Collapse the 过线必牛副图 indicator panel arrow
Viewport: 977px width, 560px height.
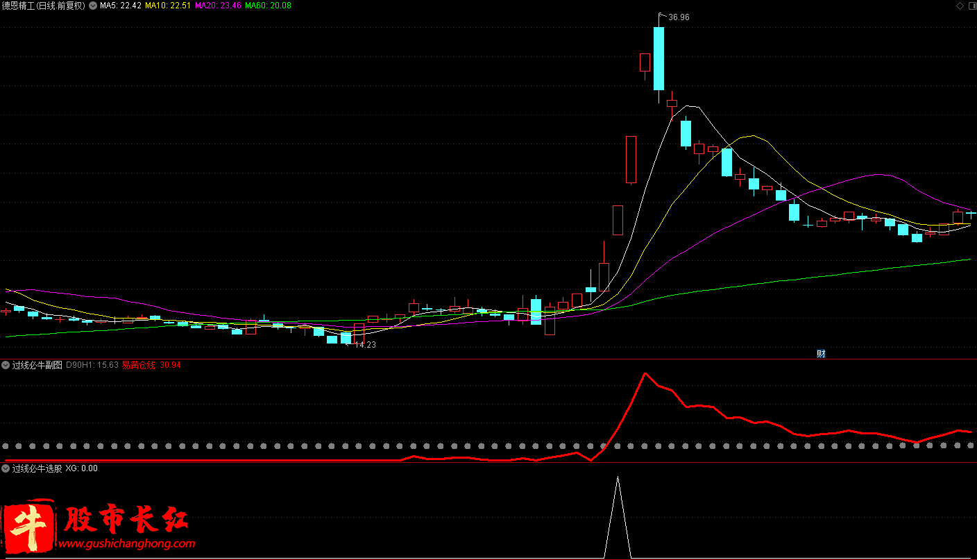pos(6,364)
